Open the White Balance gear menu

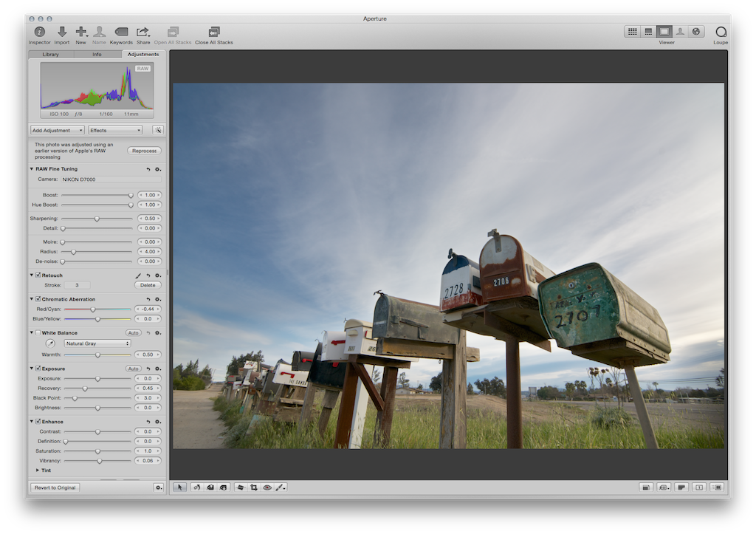[158, 333]
